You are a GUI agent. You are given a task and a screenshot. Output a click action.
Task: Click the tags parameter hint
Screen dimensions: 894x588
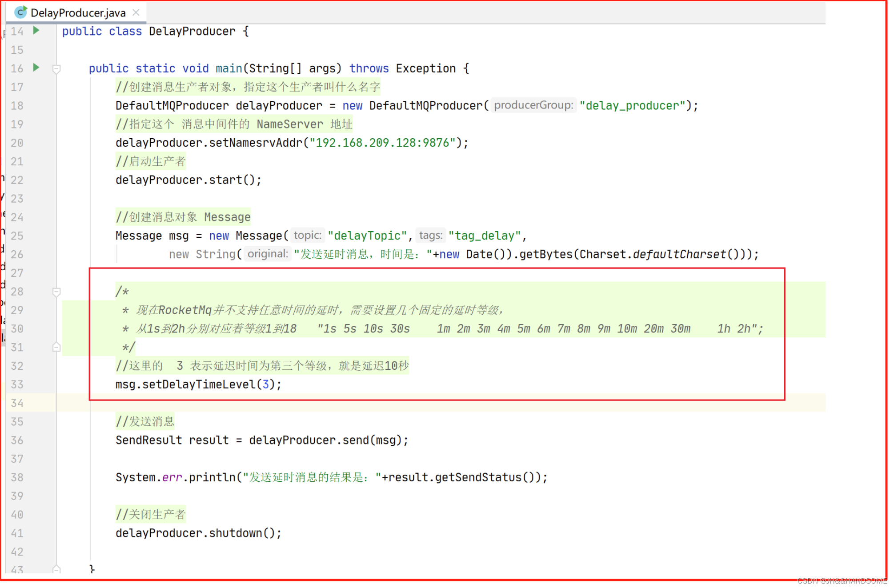pyautogui.click(x=430, y=236)
